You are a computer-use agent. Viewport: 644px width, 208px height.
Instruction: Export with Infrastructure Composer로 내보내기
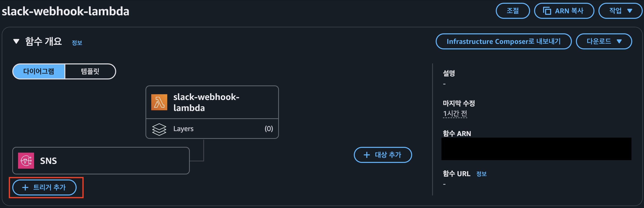tap(504, 41)
